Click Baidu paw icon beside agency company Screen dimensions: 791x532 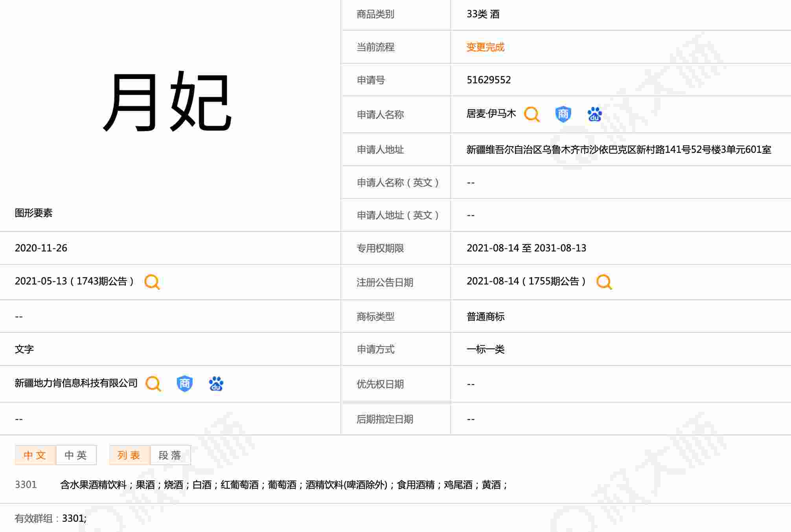coord(216,383)
